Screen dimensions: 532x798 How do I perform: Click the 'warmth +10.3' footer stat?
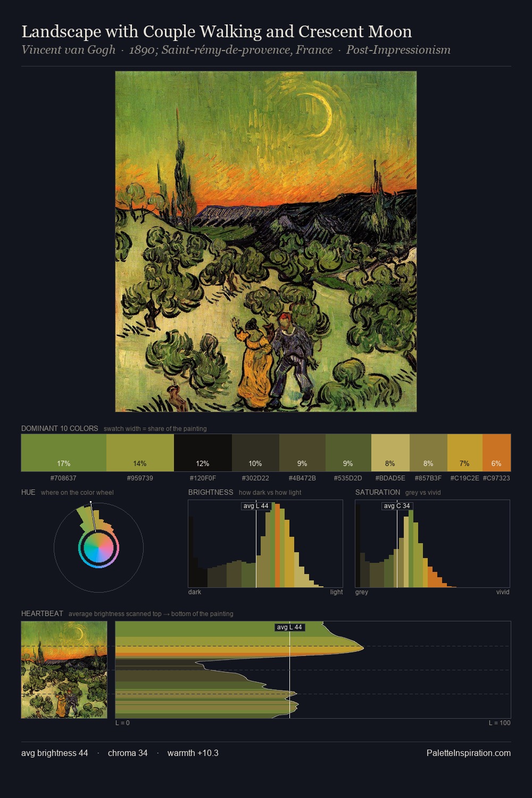193,753
